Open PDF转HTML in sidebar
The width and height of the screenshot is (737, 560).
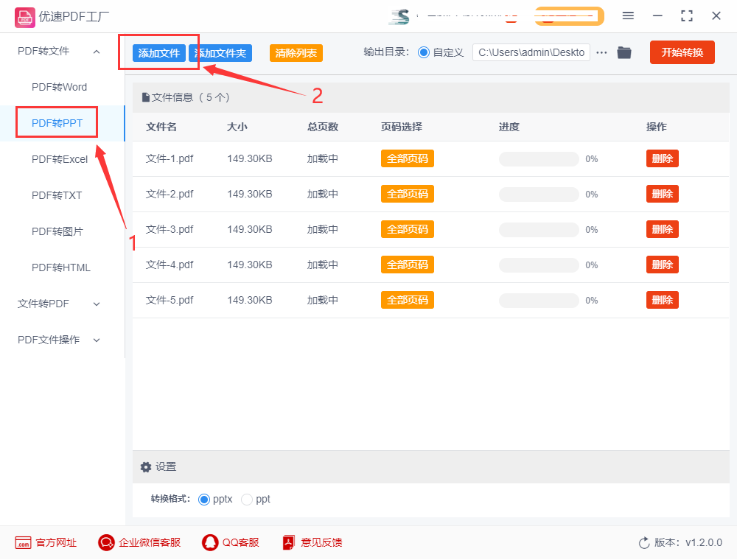click(x=60, y=267)
